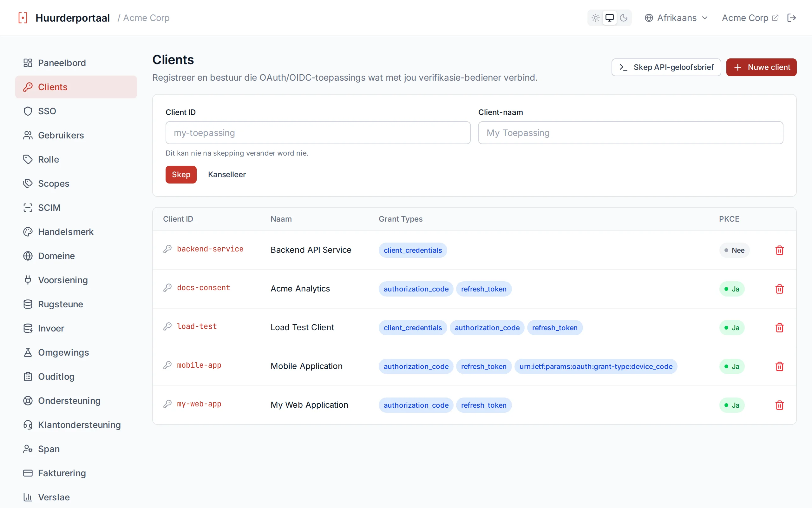Viewport: 812px width, 508px height.
Task: Open the docs-consent client ID
Action: click(x=203, y=288)
